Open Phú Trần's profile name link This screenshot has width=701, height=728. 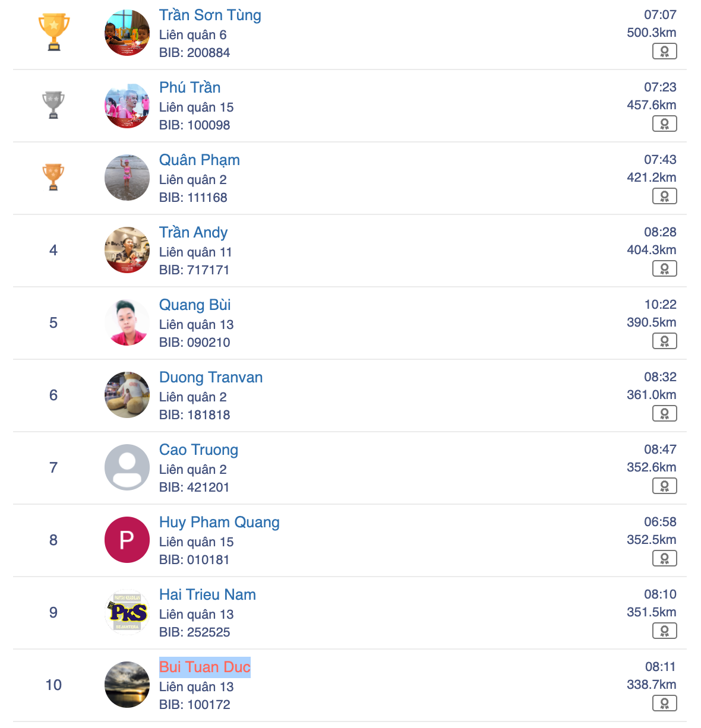coord(190,88)
